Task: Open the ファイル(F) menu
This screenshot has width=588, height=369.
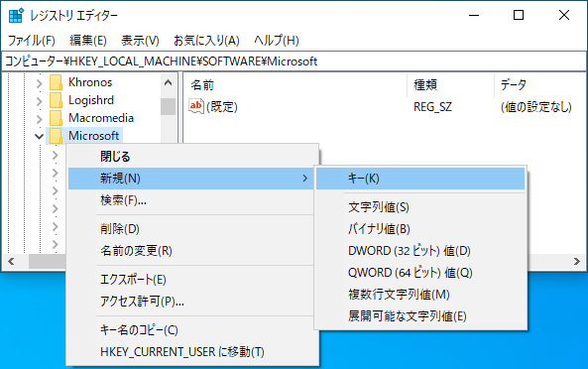Action: (32, 40)
